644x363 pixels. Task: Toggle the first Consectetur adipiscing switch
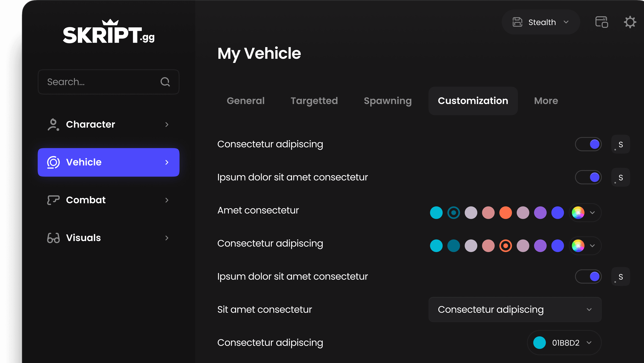pyautogui.click(x=588, y=144)
